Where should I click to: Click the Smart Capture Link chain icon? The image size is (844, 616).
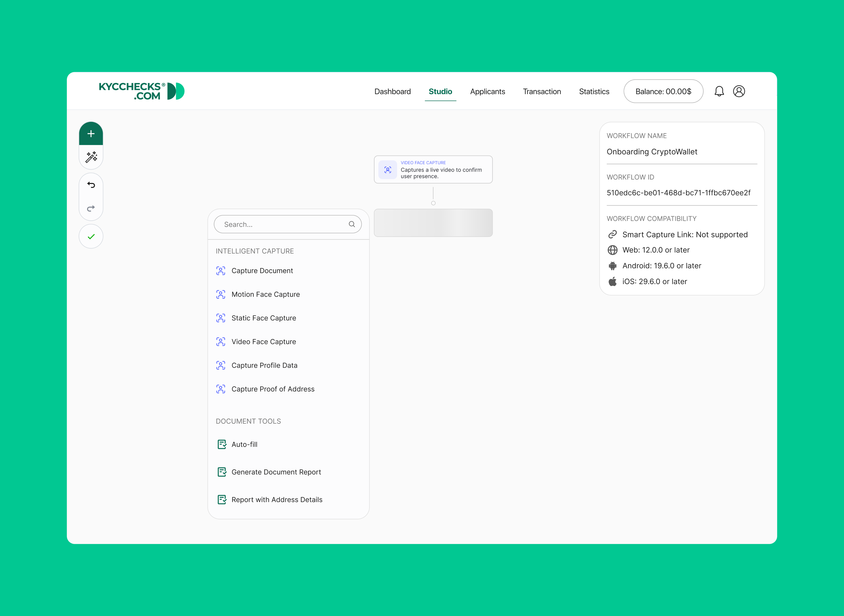[x=612, y=234]
